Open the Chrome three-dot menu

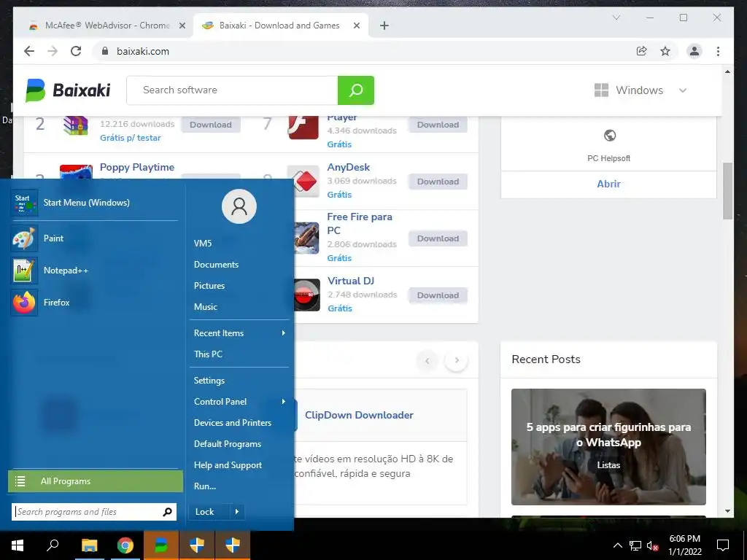click(x=718, y=51)
